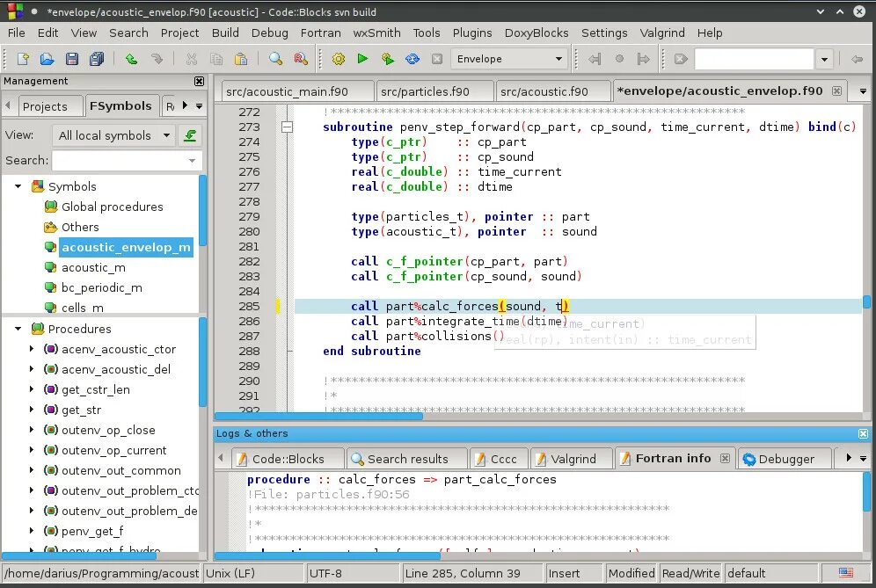Viewport: 876px width, 588px height.
Task: Open the Valgrind log tab
Action: click(x=566, y=459)
